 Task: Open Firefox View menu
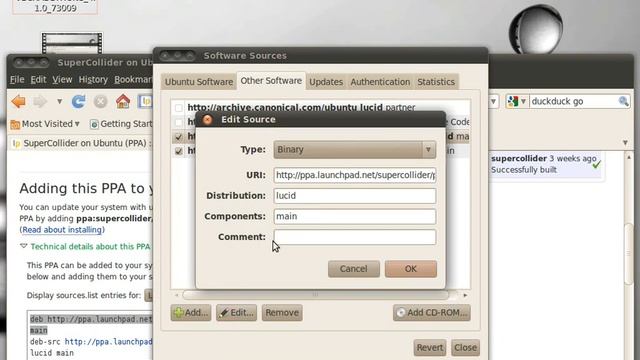(x=62, y=80)
